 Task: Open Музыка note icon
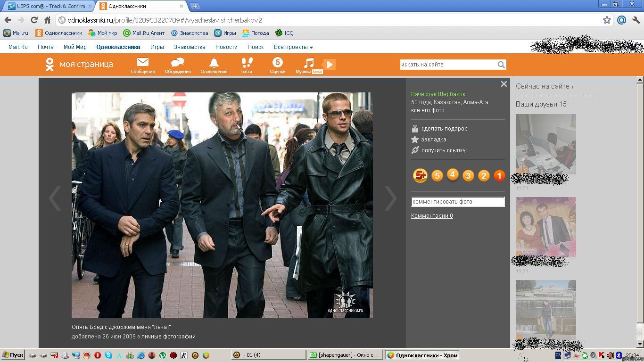[x=309, y=62]
